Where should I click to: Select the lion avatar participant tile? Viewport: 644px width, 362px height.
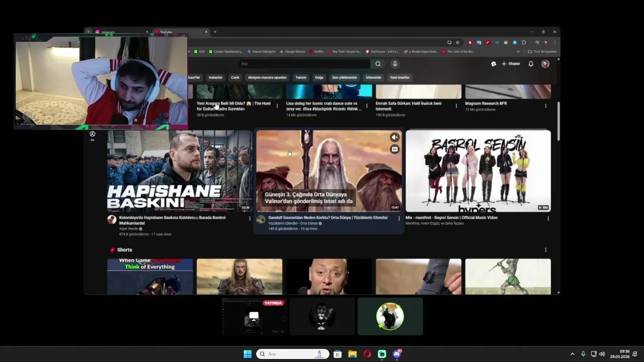322,317
